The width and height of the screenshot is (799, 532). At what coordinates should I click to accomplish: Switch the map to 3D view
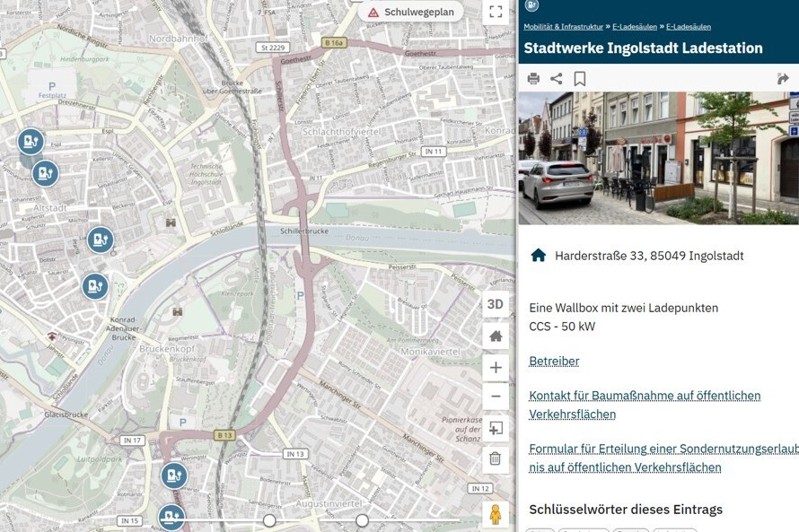(x=496, y=304)
